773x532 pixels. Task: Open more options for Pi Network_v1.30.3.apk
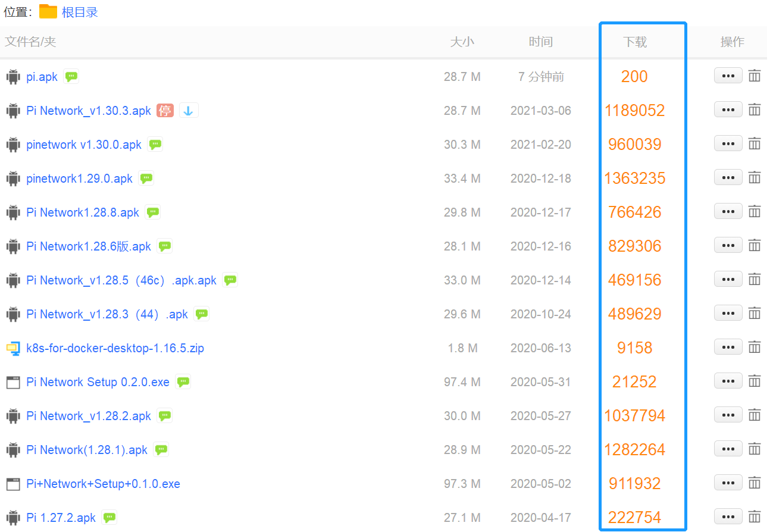pos(728,109)
